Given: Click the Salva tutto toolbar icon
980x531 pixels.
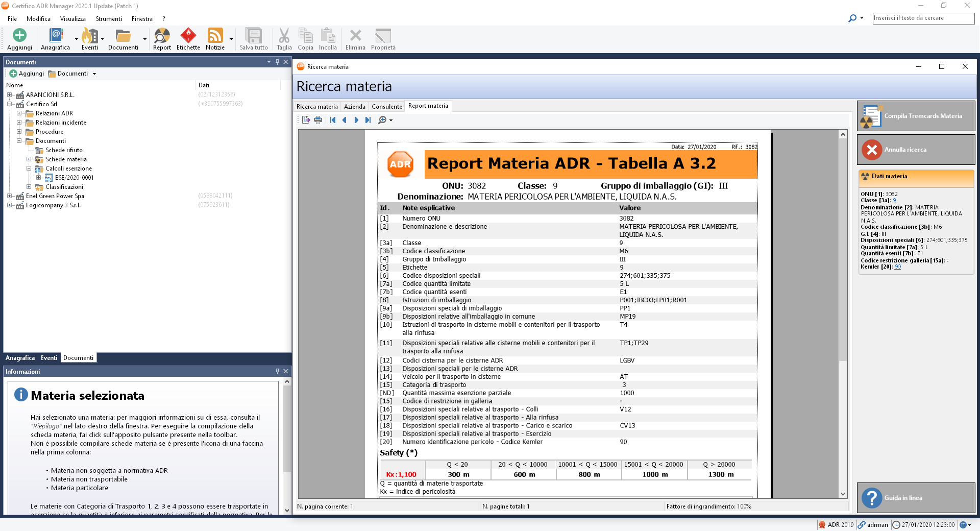Looking at the screenshot, I should [x=254, y=39].
